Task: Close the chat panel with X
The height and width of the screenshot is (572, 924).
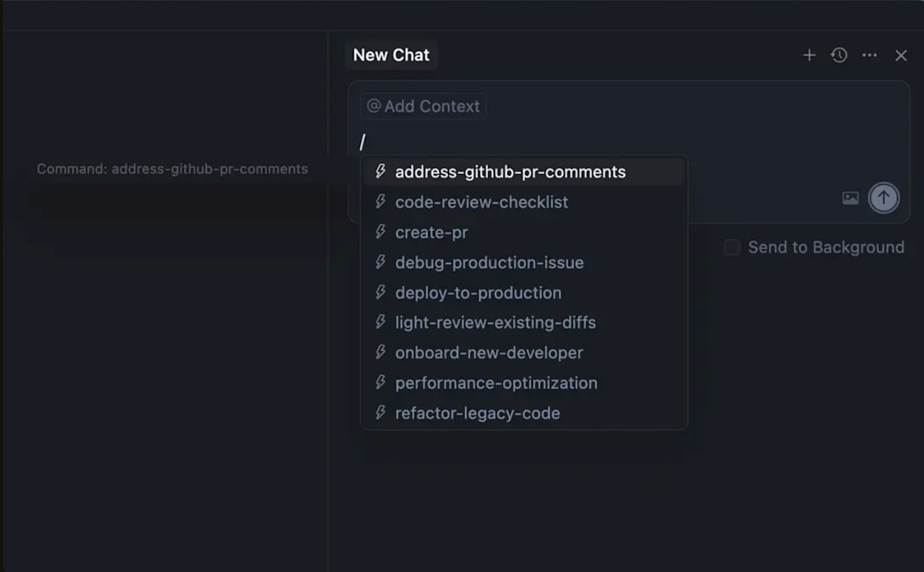Action: [901, 55]
